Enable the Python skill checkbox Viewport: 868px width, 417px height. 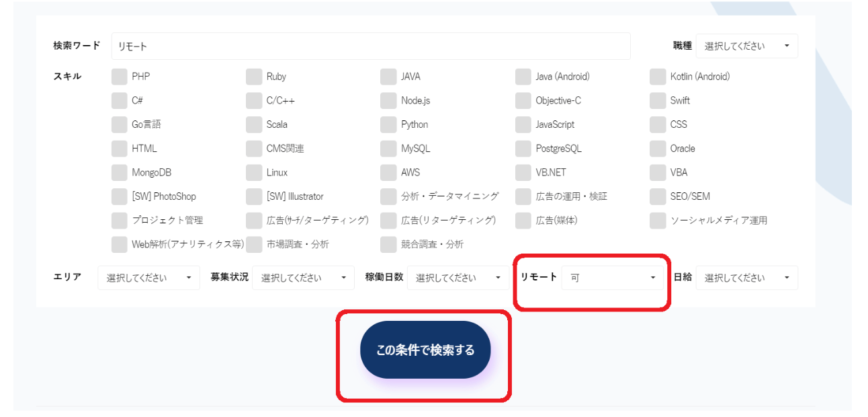(388, 124)
